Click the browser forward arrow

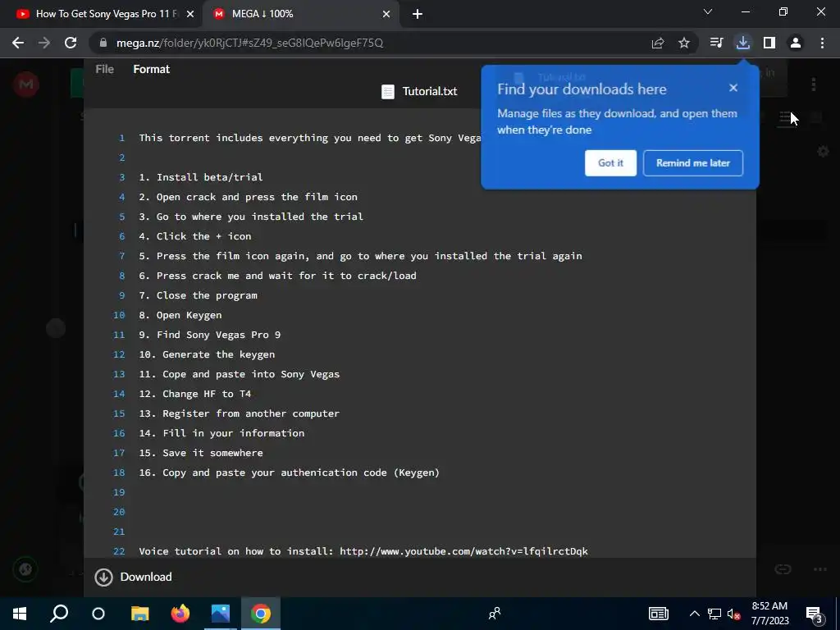[44, 43]
